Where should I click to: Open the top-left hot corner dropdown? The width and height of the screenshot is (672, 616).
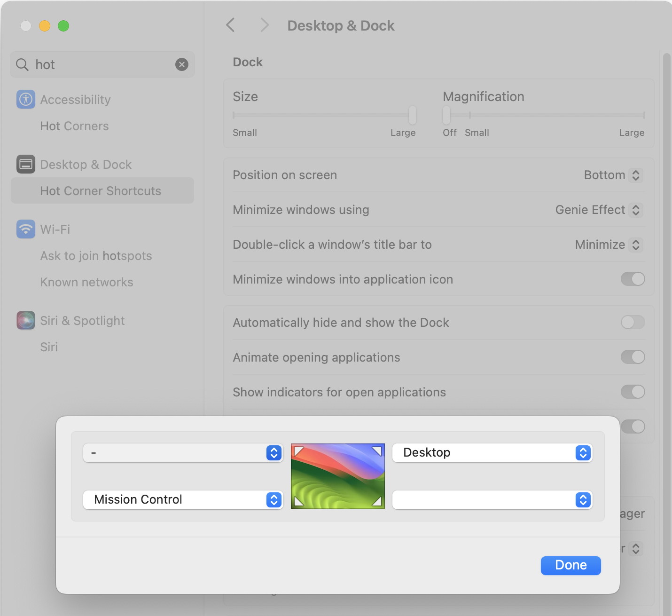tap(183, 453)
